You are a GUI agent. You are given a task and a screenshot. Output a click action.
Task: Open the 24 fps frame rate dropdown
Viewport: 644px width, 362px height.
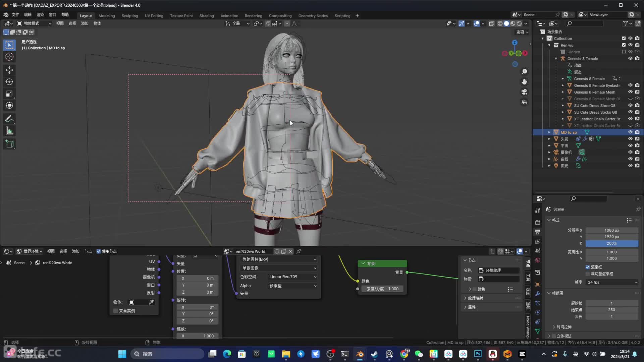coord(612,283)
